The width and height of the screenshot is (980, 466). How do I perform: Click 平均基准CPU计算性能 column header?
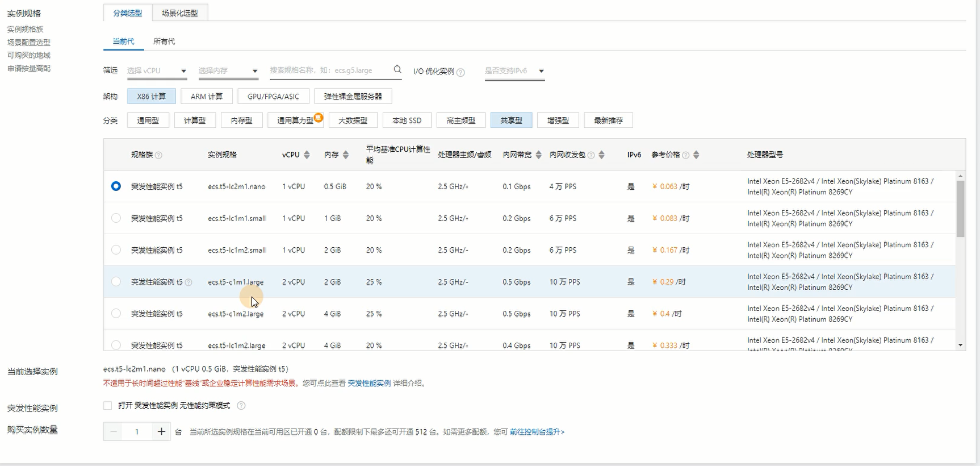tap(397, 155)
